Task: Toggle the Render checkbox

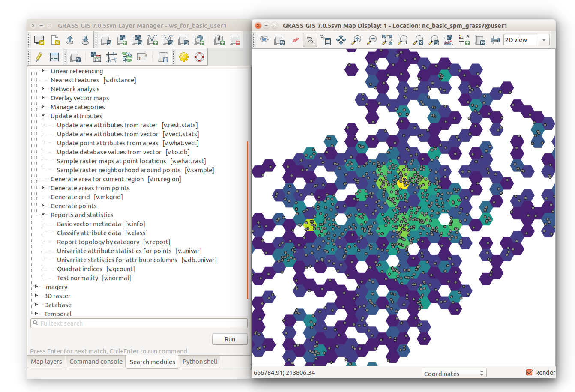Action: tap(530, 372)
